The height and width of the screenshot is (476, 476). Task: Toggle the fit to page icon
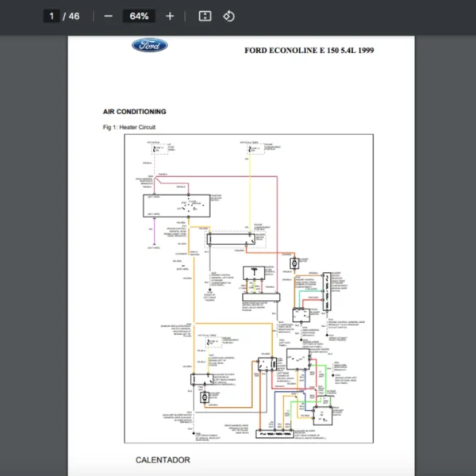[x=205, y=16]
